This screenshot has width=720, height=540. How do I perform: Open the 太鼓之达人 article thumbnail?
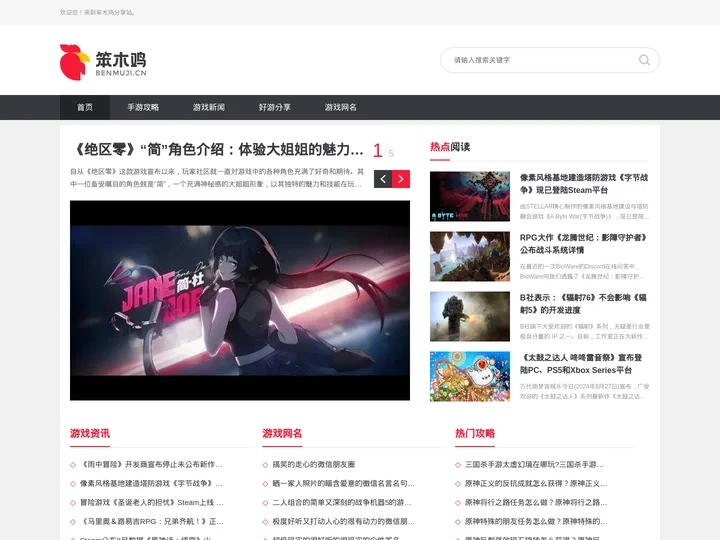click(x=470, y=377)
